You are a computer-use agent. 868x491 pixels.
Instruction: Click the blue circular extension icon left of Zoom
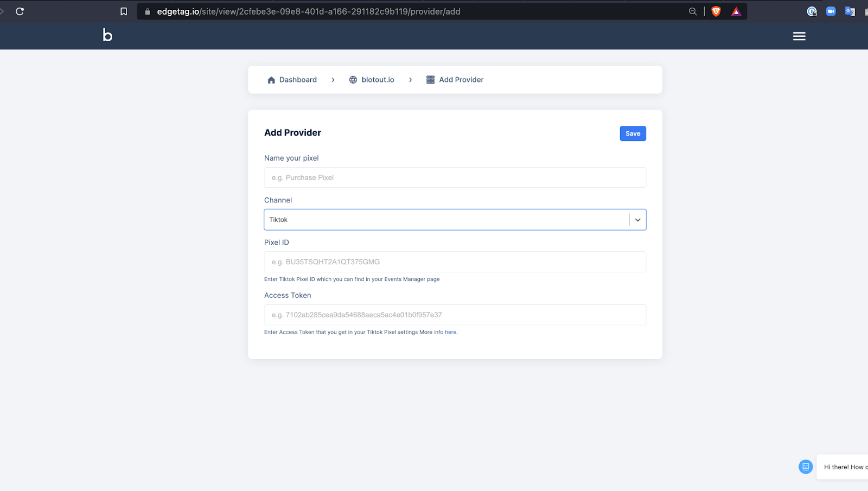(x=812, y=11)
